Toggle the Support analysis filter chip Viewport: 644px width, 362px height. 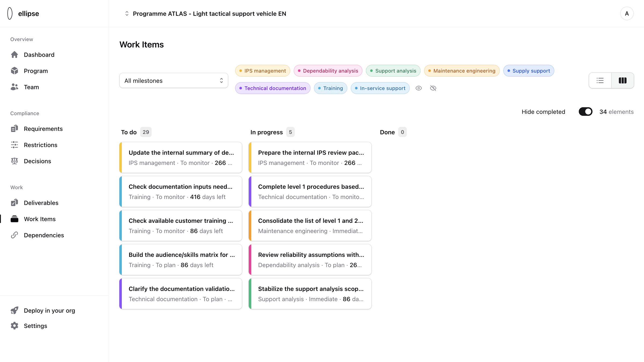(x=393, y=71)
